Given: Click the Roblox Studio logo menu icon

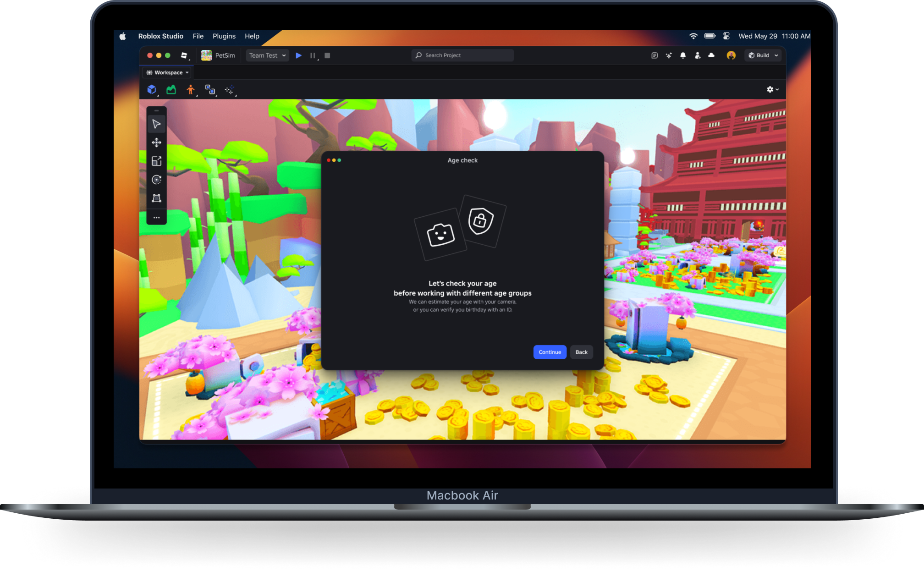Looking at the screenshot, I should click(184, 55).
